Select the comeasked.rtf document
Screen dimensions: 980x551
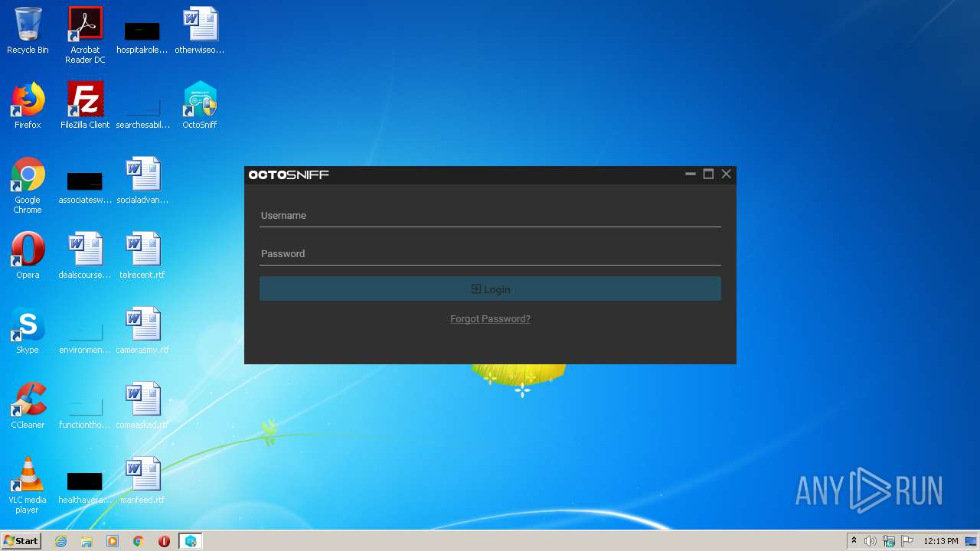(x=142, y=406)
